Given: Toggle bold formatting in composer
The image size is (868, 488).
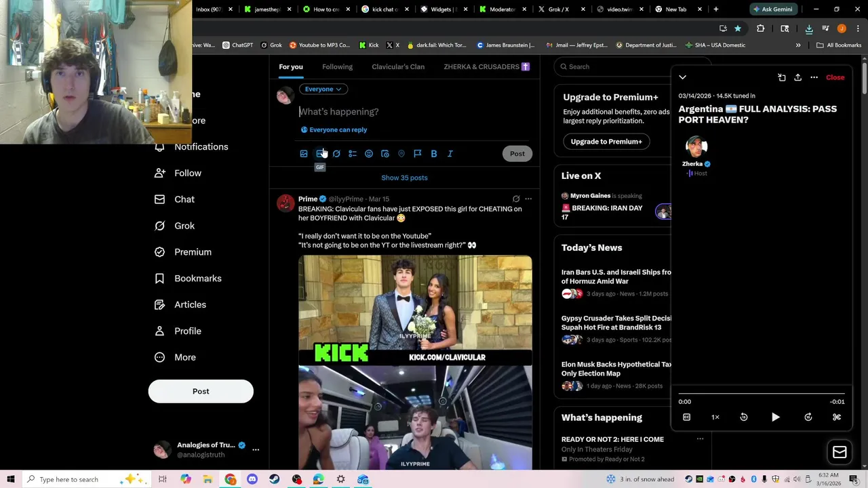Looking at the screenshot, I should coord(434,154).
